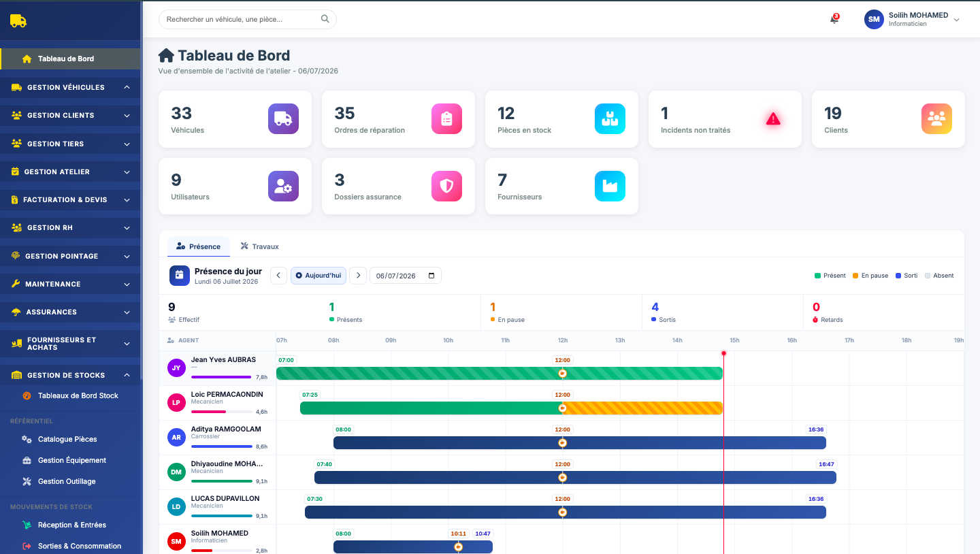Click the Clients group icon

click(x=936, y=119)
